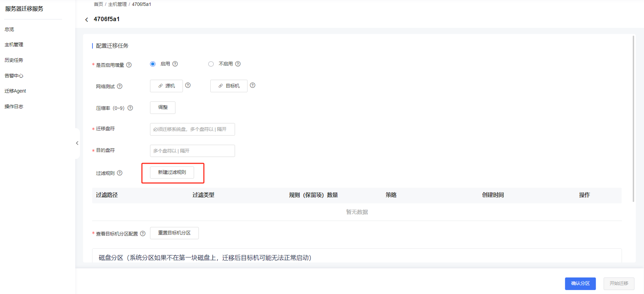Click the back arrow beside 4706f5a1
This screenshot has width=644, height=294.
[87, 19]
